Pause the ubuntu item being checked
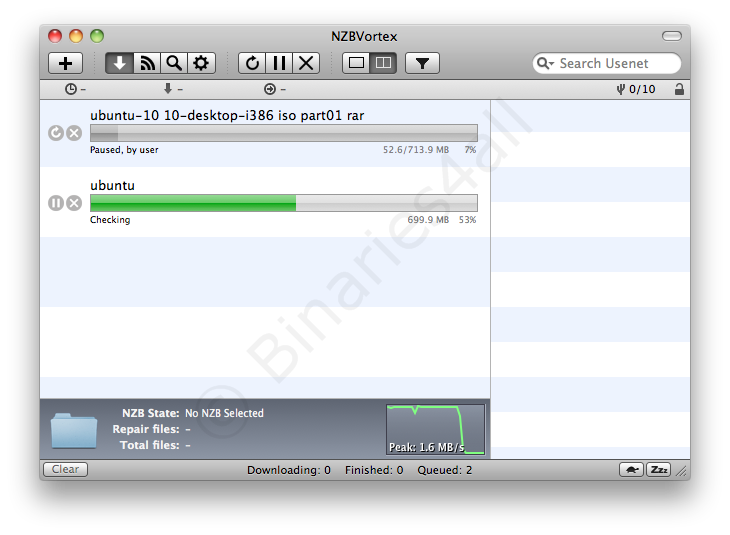Image resolution: width=730 pixels, height=535 pixels. 56,203
